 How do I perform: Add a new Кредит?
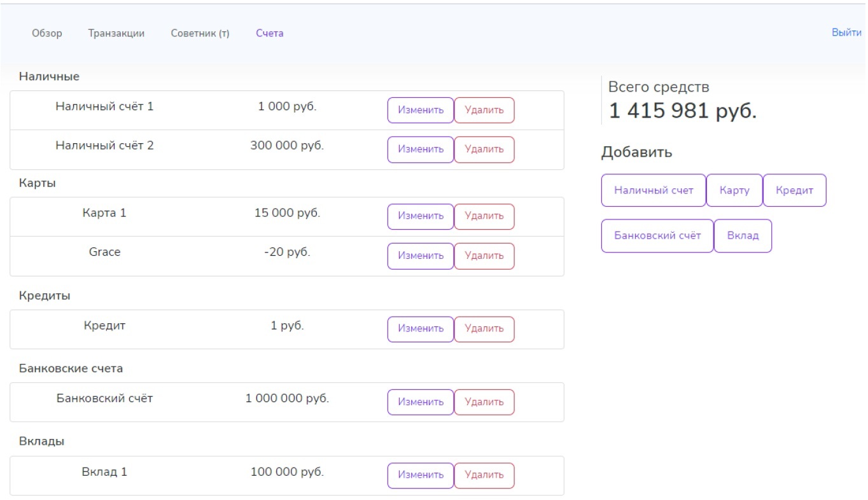pos(794,190)
